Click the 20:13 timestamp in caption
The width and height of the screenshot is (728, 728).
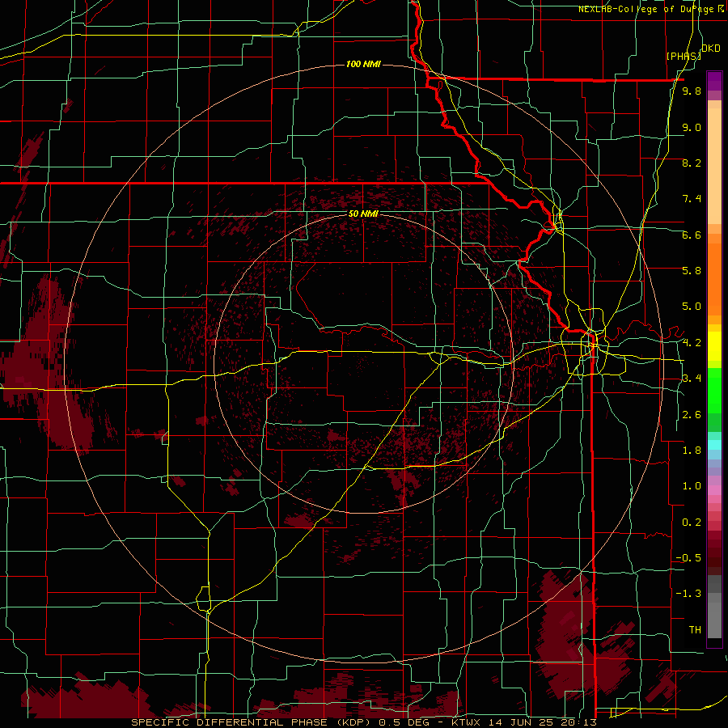click(x=578, y=722)
